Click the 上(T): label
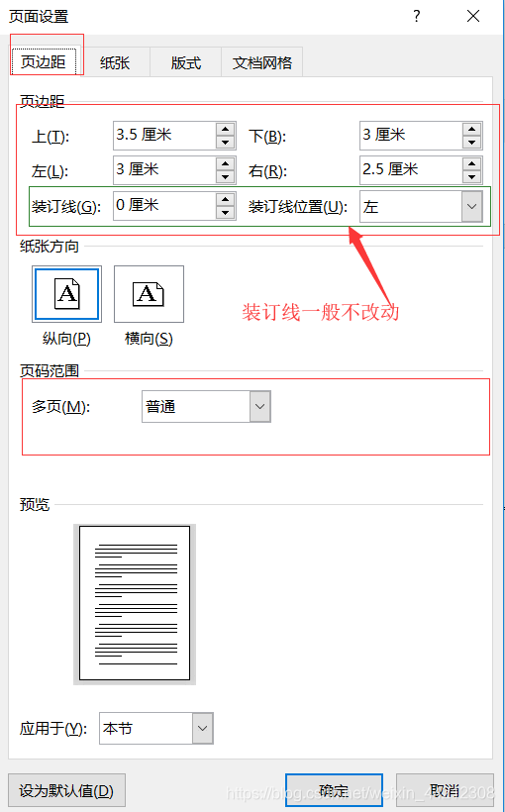The width and height of the screenshot is (505, 812). tap(50, 137)
